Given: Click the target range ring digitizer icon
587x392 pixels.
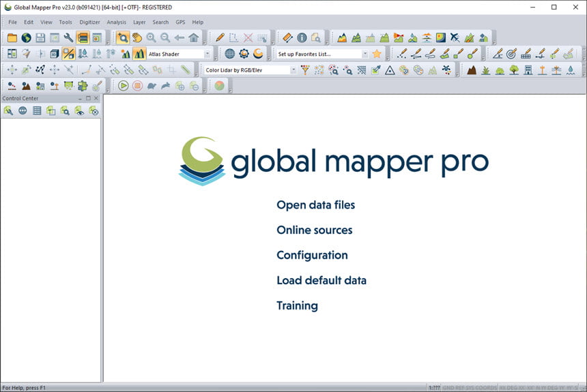Looking at the screenshot, I should pyautogui.click(x=511, y=54).
